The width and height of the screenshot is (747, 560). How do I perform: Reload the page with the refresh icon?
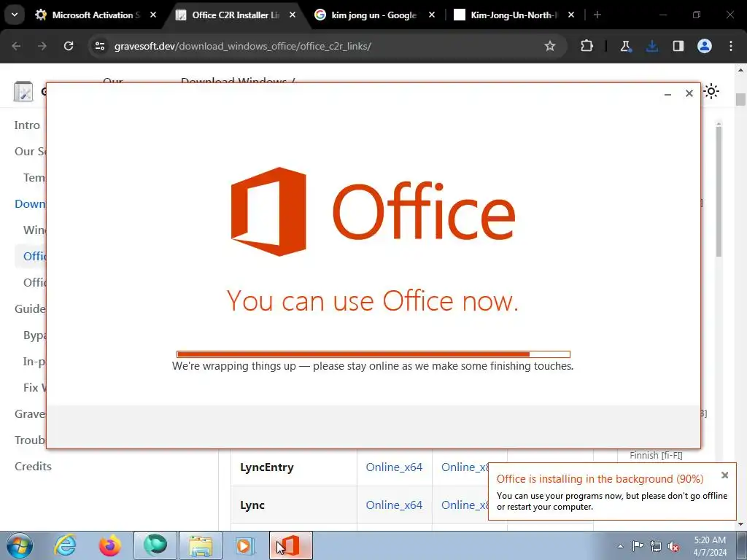pos(69,46)
